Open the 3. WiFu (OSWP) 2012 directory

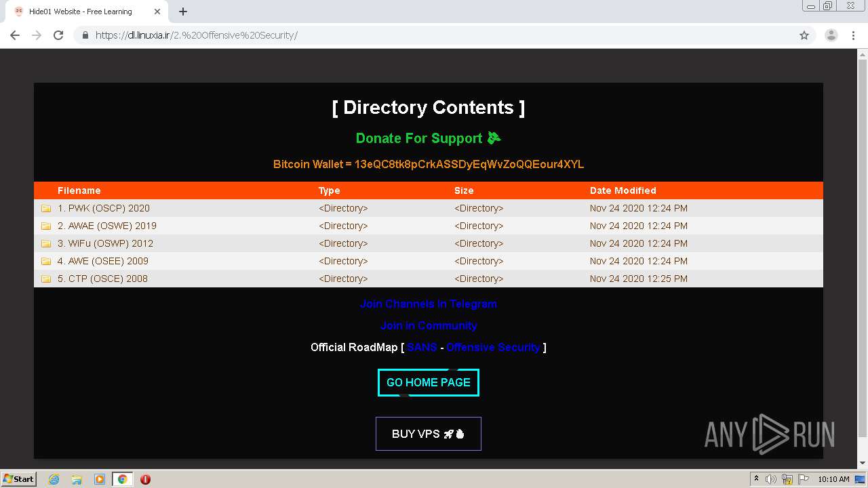[x=105, y=243]
